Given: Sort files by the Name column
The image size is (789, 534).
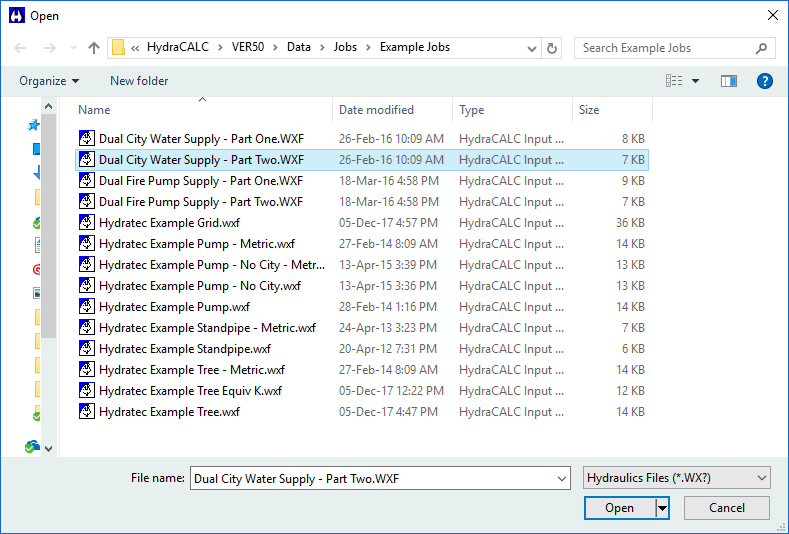Looking at the screenshot, I should 94,110.
